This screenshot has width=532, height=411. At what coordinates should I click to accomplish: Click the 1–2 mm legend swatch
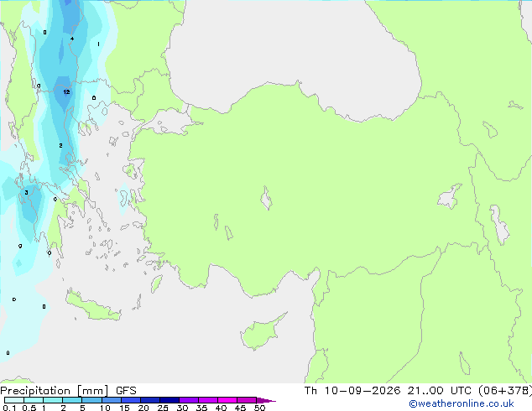53,400
